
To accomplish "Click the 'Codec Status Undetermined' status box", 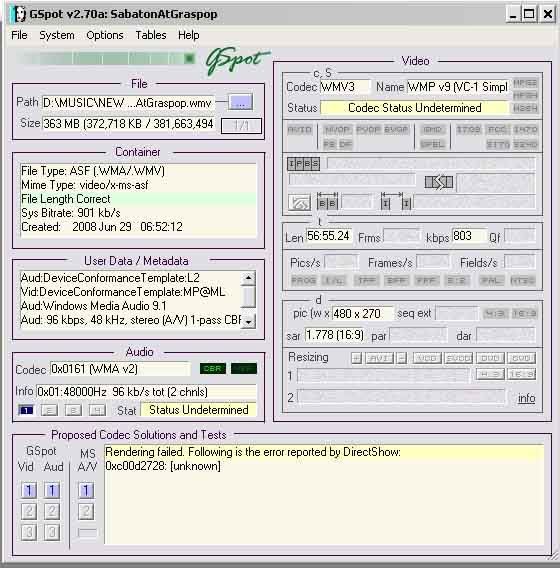I will click(414, 108).
